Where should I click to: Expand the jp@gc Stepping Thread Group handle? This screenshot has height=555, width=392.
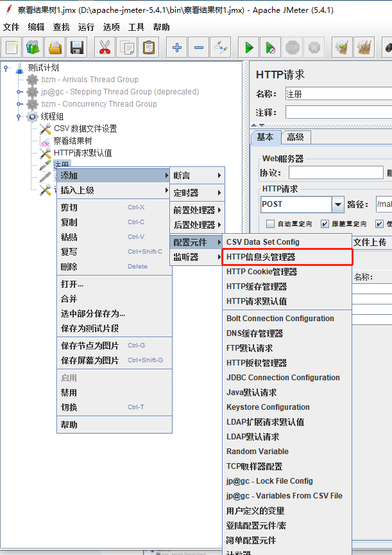[x=19, y=92]
